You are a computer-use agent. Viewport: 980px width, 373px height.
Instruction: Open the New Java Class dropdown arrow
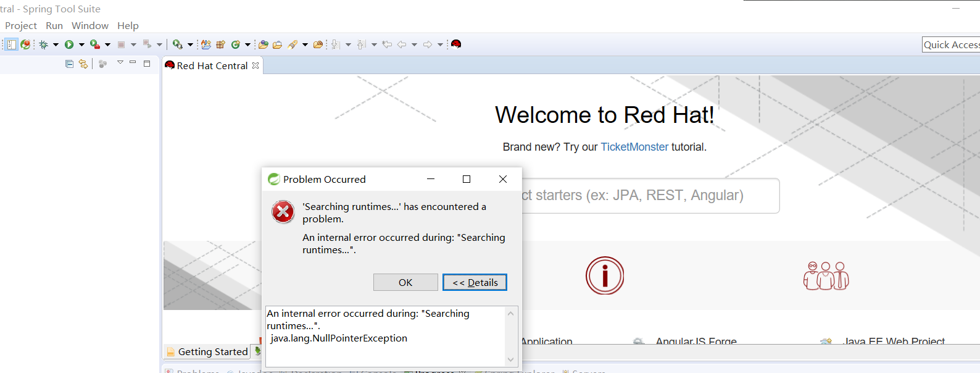[247, 44]
